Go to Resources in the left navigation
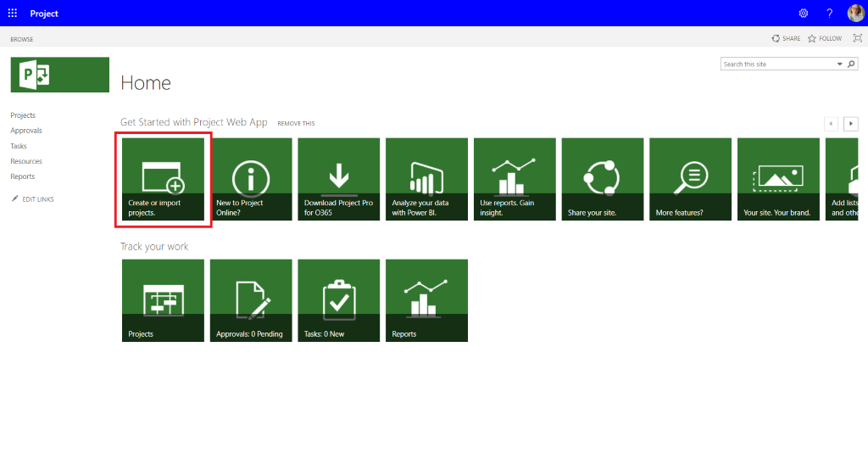The image size is (868, 453). tap(26, 161)
